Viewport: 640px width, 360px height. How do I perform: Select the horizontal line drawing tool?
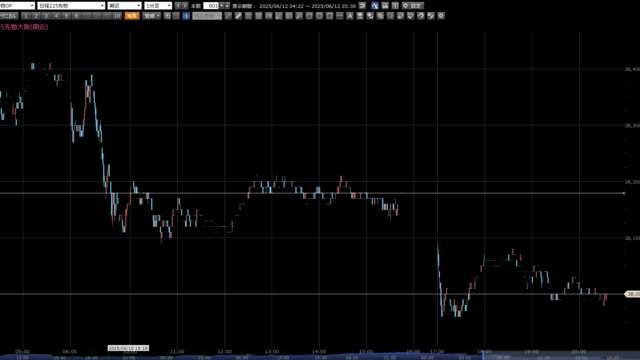click(x=339, y=16)
